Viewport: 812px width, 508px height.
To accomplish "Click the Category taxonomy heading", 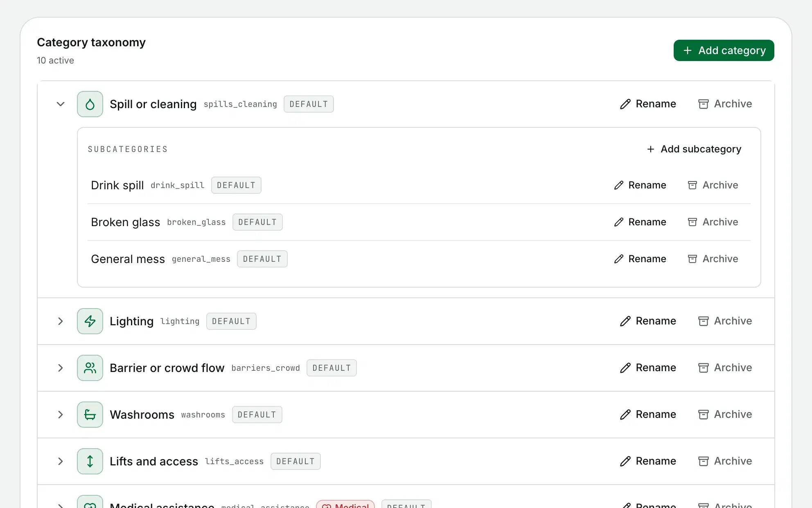I will click(x=91, y=43).
